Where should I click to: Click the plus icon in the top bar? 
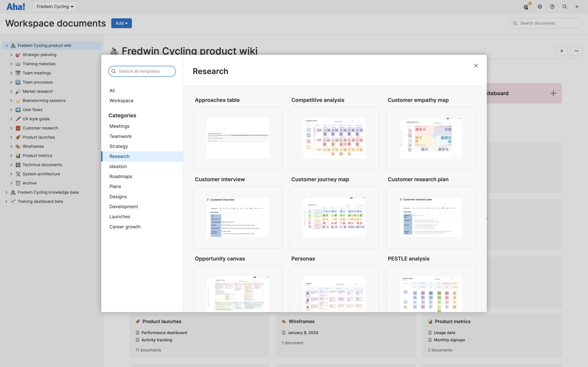point(577,6)
